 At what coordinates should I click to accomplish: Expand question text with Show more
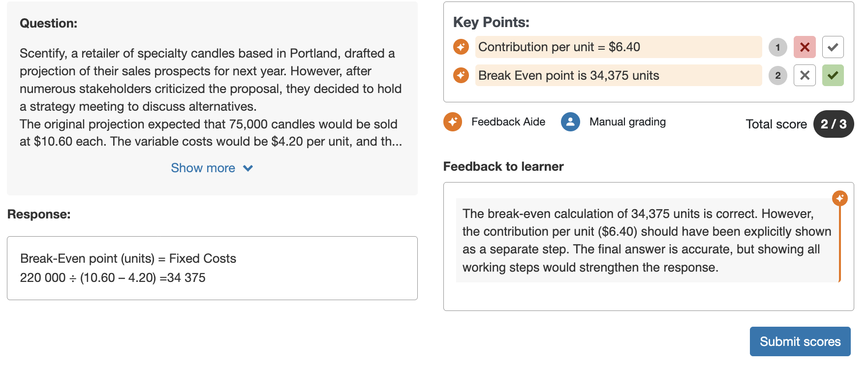point(203,168)
